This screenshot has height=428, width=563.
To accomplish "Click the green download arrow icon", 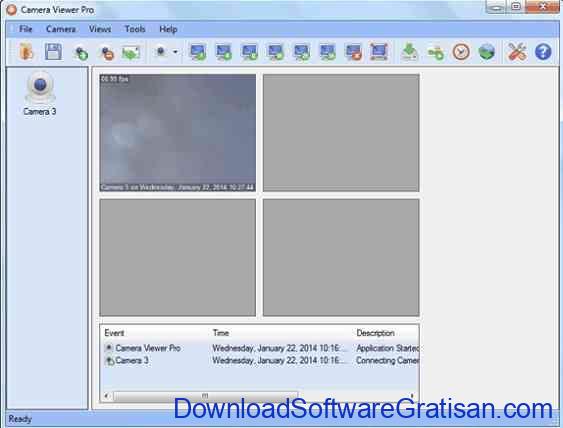I will click(409, 52).
